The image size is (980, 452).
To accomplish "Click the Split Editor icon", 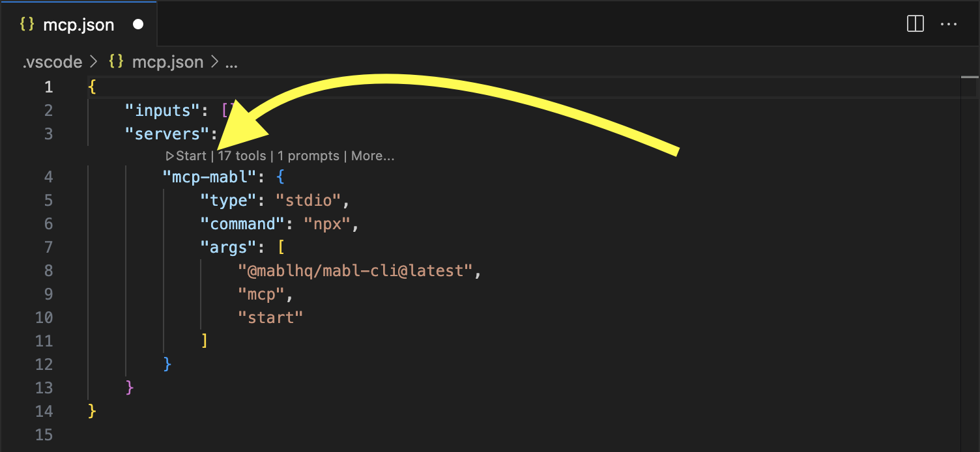I will (x=915, y=23).
